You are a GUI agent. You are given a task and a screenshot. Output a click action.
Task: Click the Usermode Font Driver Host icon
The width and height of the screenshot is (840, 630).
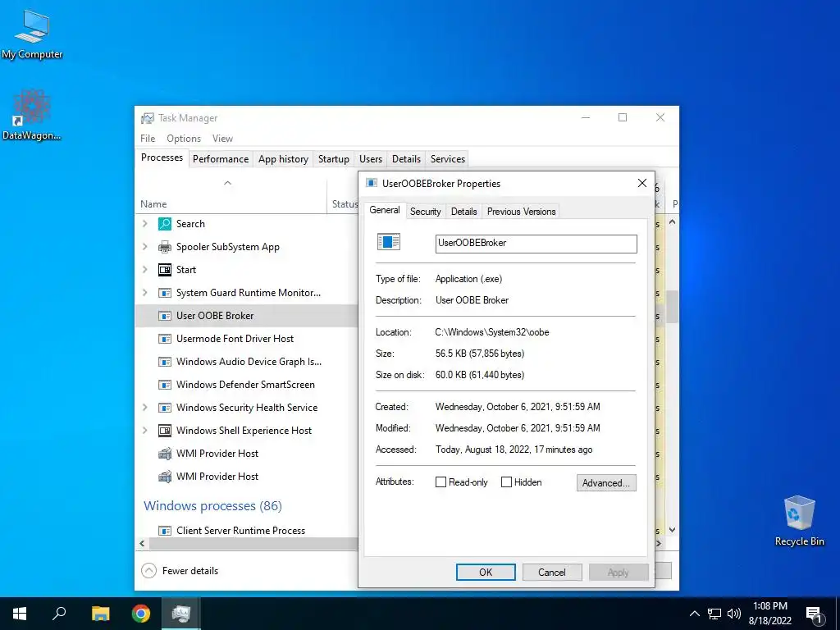point(165,339)
